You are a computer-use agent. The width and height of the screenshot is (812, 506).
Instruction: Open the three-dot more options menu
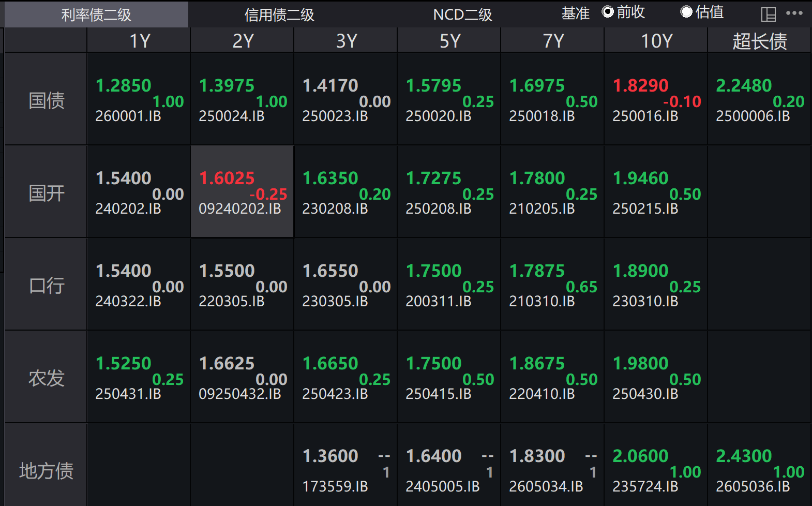(794, 13)
